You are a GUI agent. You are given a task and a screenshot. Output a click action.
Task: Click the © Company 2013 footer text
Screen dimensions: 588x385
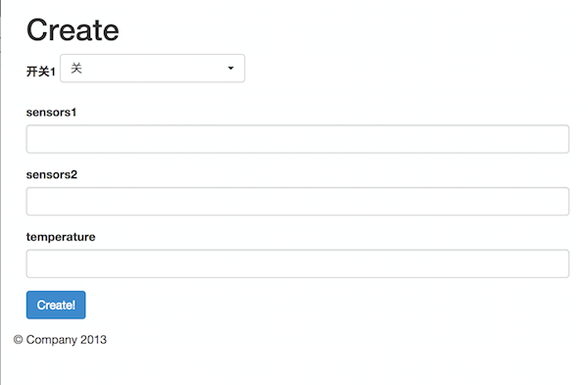point(60,340)
